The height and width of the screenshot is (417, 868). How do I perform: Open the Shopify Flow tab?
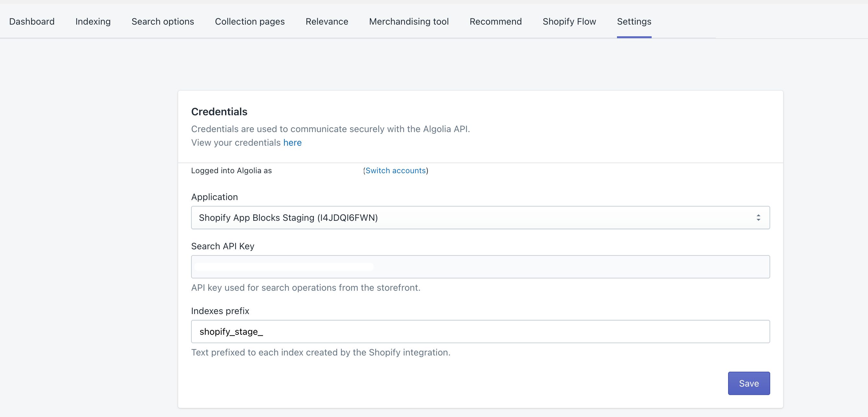pyautogui.click(x=569, y=21)
